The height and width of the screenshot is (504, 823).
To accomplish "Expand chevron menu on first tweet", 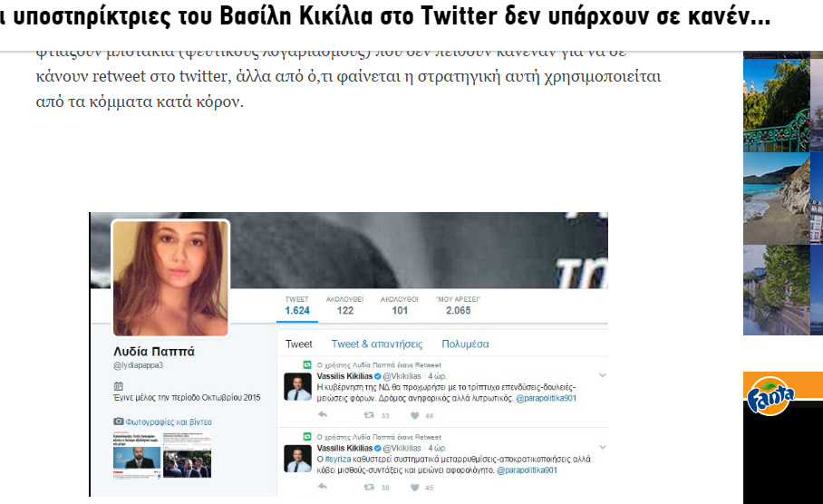I will point(603,375).
